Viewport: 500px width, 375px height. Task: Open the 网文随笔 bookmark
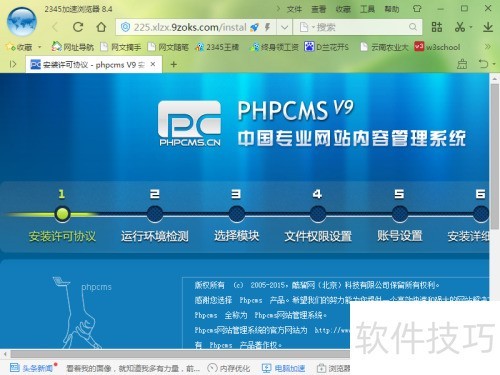point(168,47)
